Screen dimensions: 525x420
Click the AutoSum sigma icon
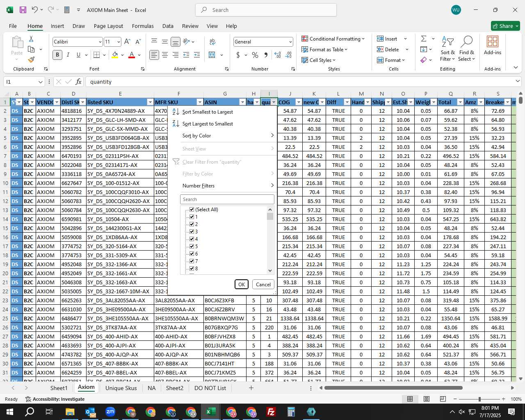(x=424, y=39)
